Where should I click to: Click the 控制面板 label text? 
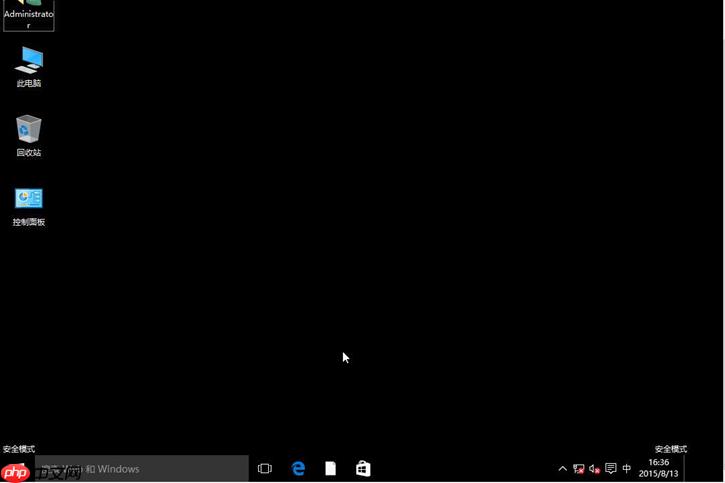coord(29,222)
